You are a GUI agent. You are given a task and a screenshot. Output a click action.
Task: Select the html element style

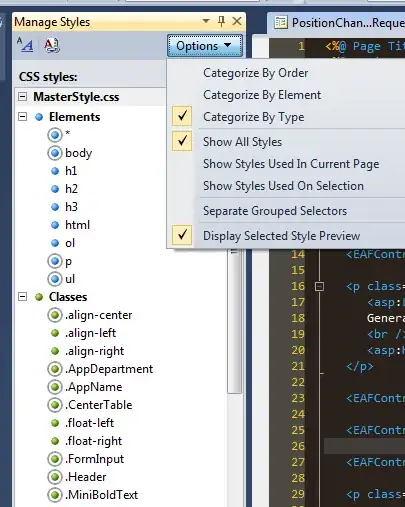tap(77, 225)
